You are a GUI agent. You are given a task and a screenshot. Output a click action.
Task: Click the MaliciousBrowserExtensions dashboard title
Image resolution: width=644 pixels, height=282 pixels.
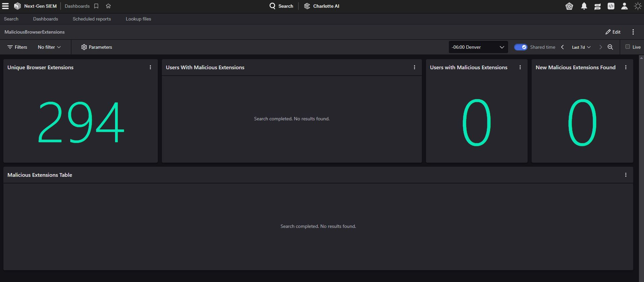pyautogui.click(x=35, y=32)
